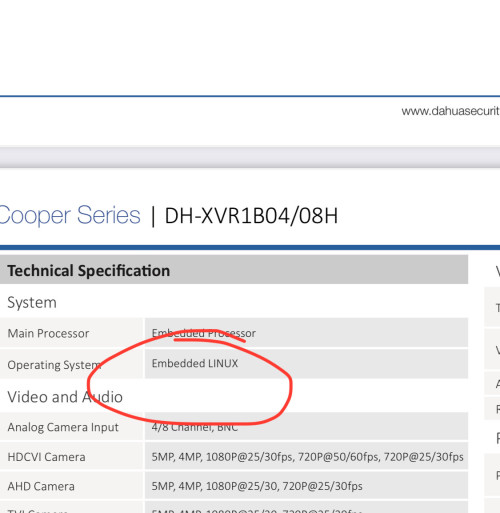Click the 4/8 Channel, BNC value

click(x=195, y=427)
